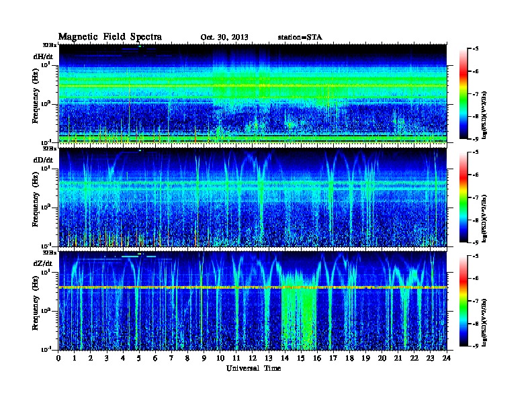This screenshot has width=532, height=411.
Task: Click hour '24' on the time axis
Action: point(447,358)
